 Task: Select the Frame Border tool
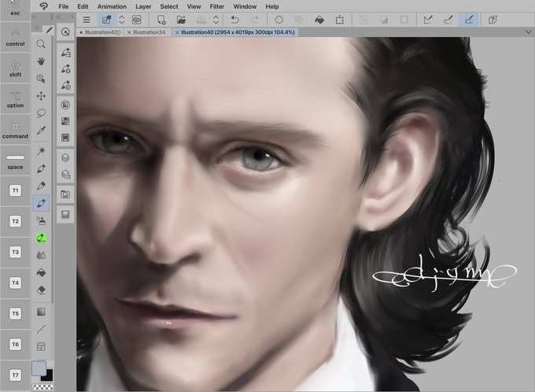pyautogui.click(x=41, y=346)
